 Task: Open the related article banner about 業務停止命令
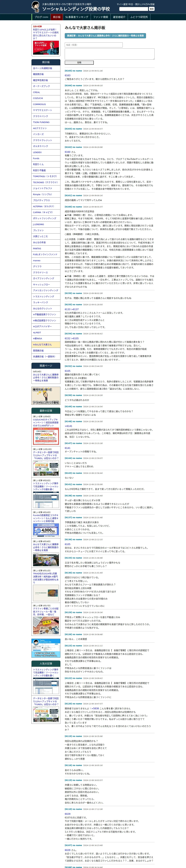click(105, 35)
